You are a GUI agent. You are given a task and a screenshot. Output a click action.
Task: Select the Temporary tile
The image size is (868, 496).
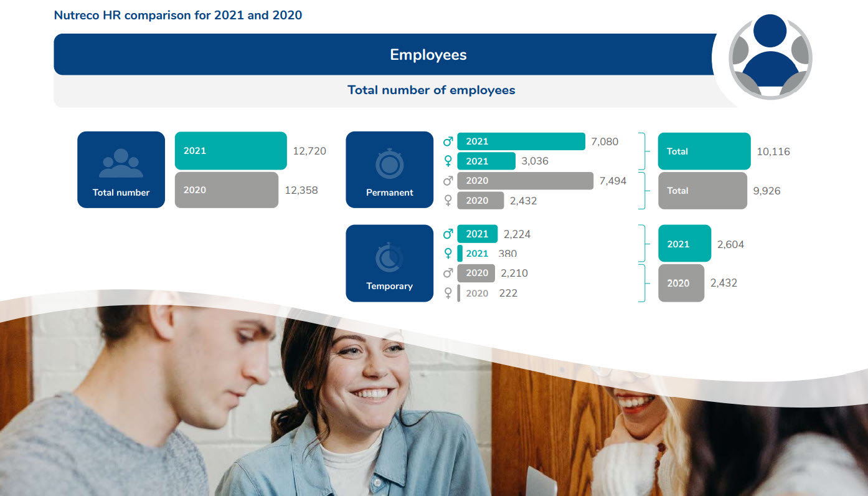389,263
